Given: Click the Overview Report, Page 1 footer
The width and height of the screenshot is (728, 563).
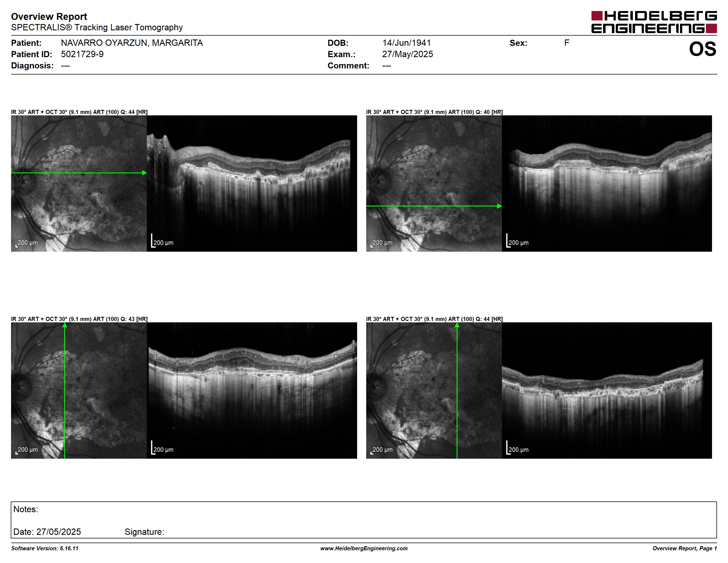Looking at the screenshot, I should pyautogui.click(x=685, y=548).
